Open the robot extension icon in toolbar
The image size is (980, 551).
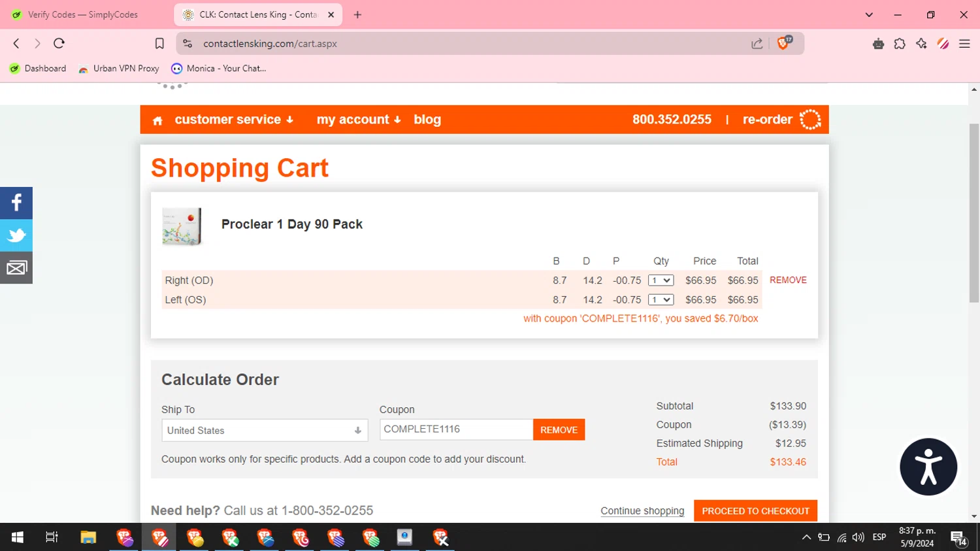878,44
